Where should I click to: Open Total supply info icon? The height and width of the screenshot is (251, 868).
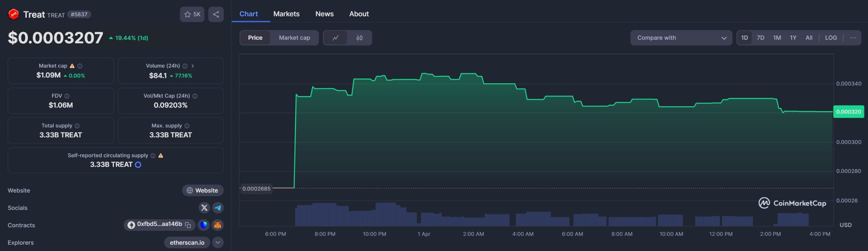click(x=77, y=126)
